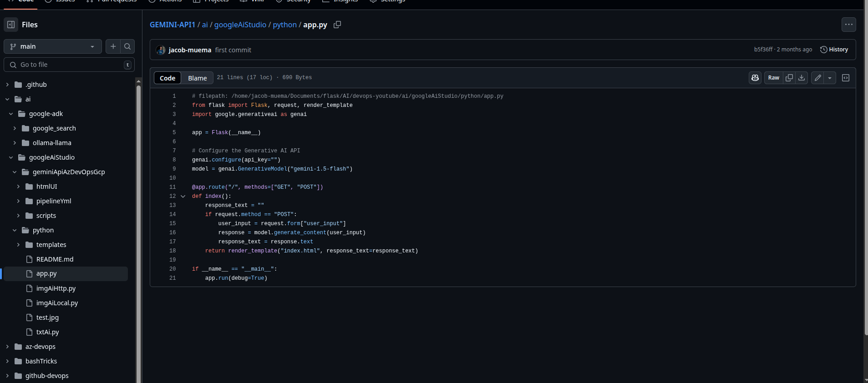The height and width of the screenshot is (383, 868).
Task: Go to GEMINI-API1 repository root breadcrumb
Action: pos(173,25)
